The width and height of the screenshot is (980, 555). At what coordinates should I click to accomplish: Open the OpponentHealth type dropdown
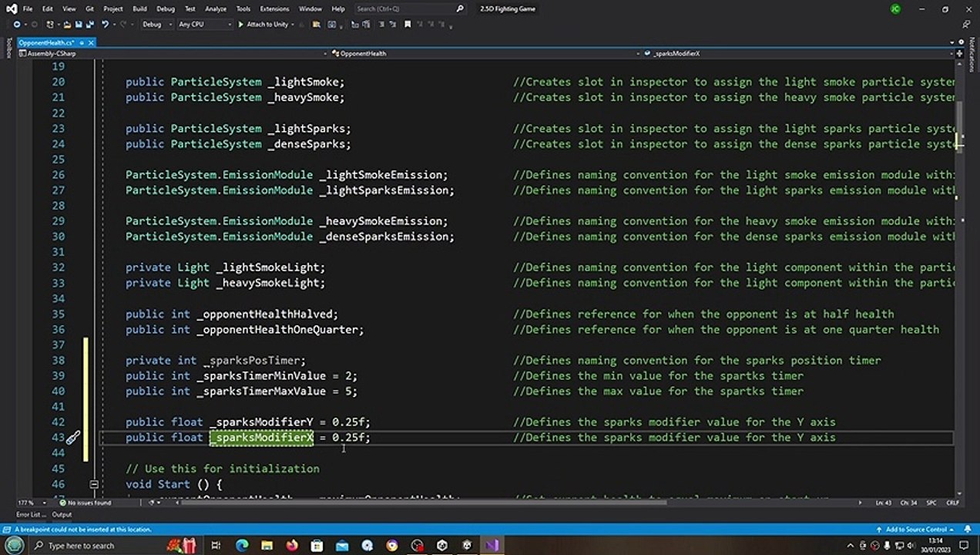click(x=484, y=53)
